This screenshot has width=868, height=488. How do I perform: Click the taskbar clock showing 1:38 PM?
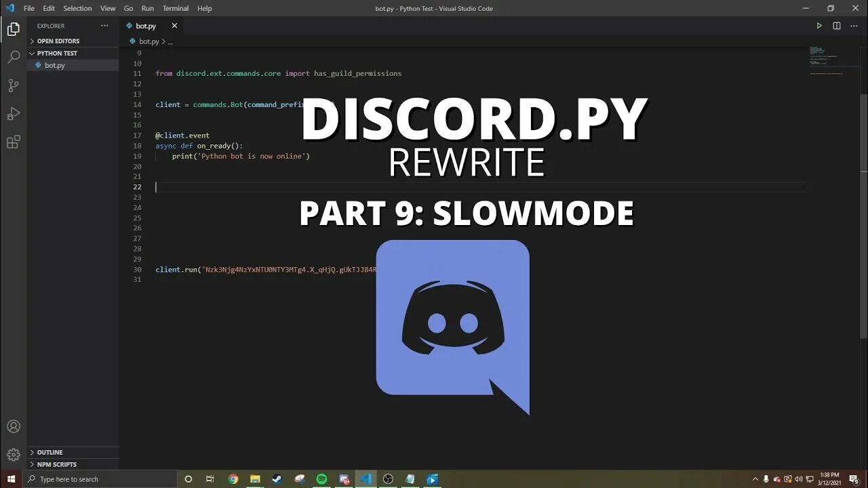tap(830, 479)
